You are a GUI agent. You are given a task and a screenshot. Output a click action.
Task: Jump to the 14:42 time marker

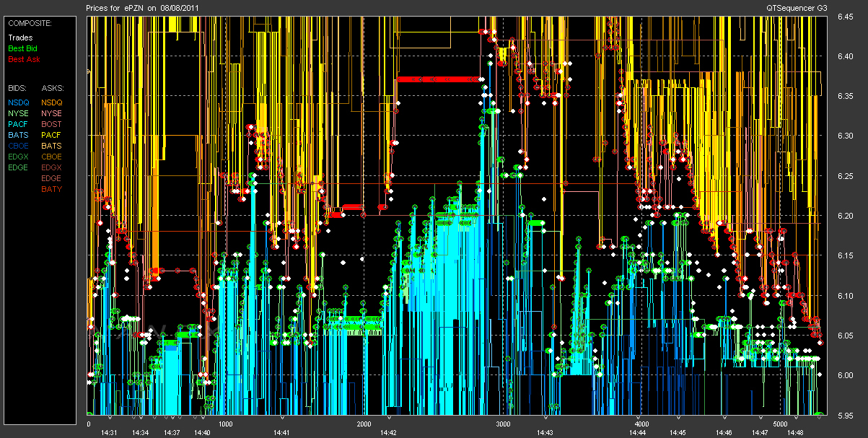point(388,433)
